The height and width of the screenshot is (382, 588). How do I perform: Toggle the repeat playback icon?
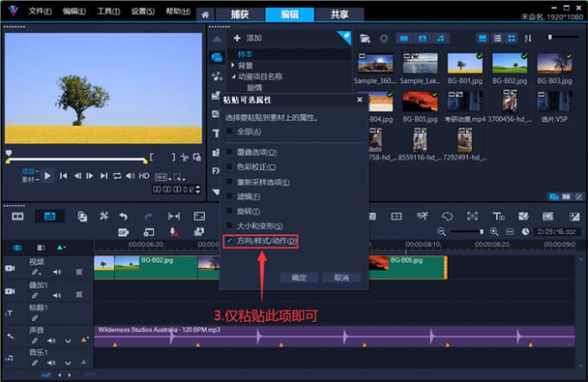117,175
